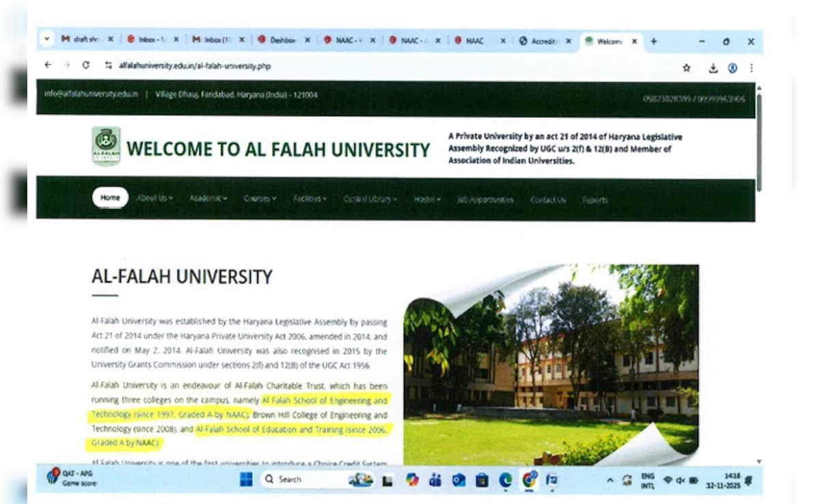Screen dimensions: 820x504
Task: Bookmark this page with the star icon
Action: 686,68
